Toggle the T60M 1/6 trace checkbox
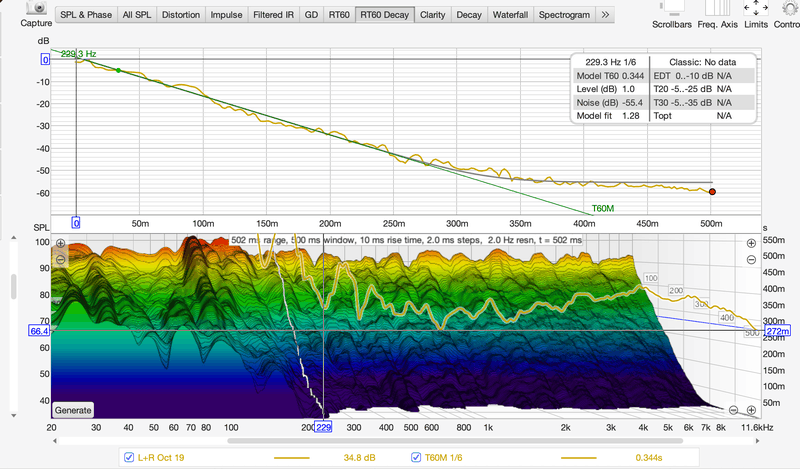This screenshot has width=800, height=469. click(x=416, y=457)
